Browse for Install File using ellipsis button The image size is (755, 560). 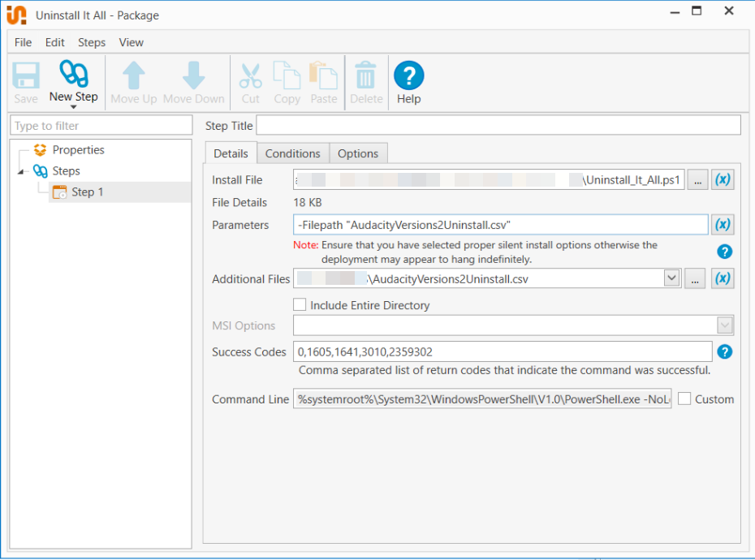[697, 180]
